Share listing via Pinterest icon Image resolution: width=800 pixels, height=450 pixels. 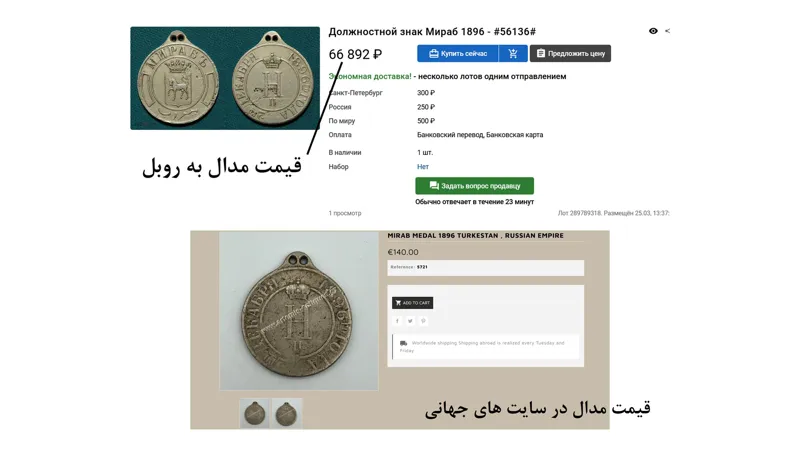423,321
